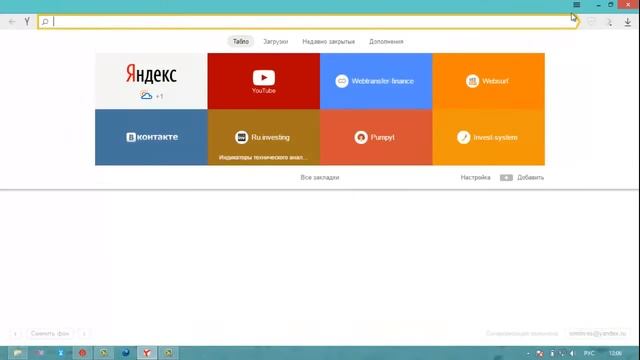This screenshot has width=640, height=360.
Task: Open the Недавно закрытые tab
Action: (329, 42)
